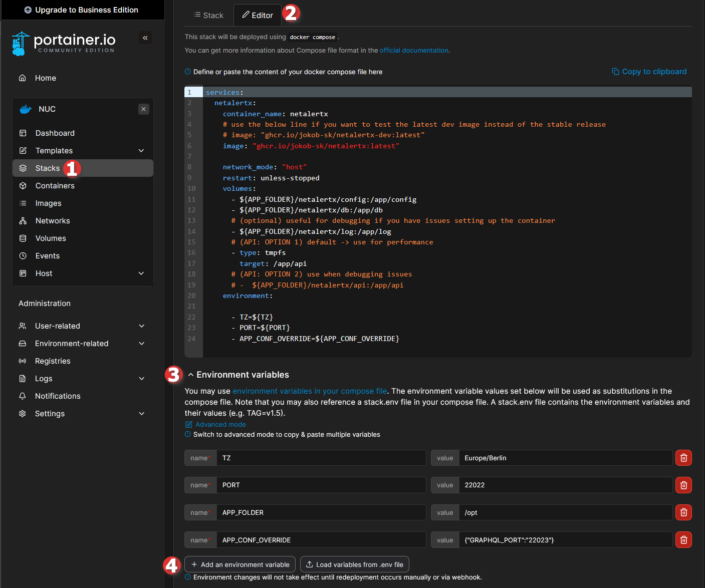The image size is (705, 588).
Task: Select the Editor tab
Action: click(258, 16)
